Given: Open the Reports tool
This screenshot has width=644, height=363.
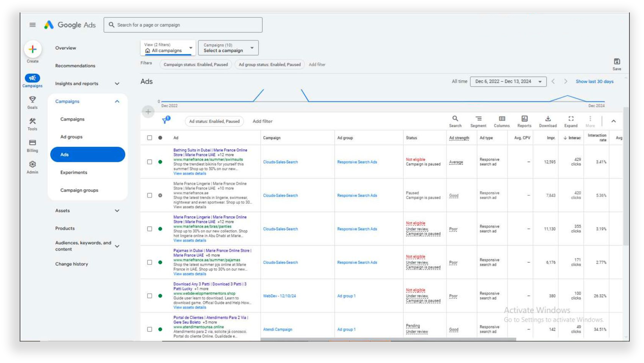Looking at the screenshot, I should click(x=524, y=121).
